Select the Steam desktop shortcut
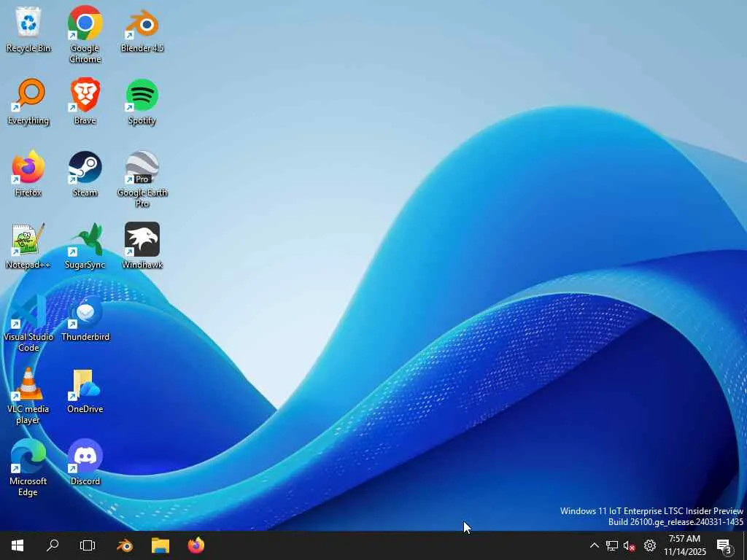 coord(85,174)
